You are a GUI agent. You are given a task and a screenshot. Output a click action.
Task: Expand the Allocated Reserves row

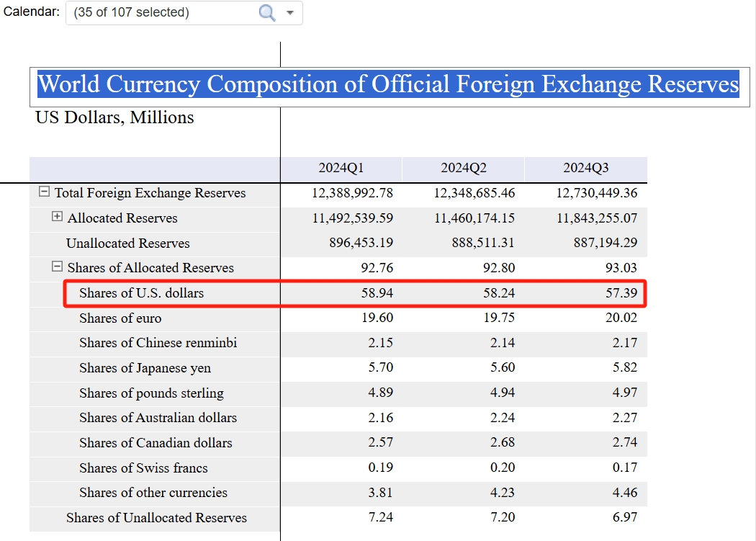coord(58,218)
